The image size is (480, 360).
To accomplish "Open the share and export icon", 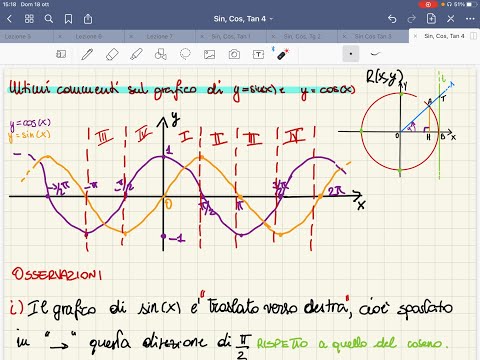I will tap(88, 19).
